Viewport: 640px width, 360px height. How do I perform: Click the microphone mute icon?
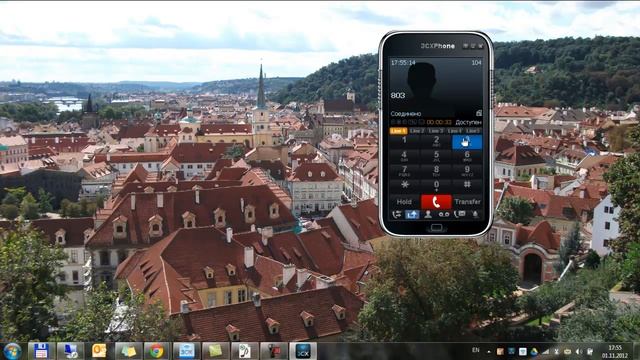click(x=475, y=214)
